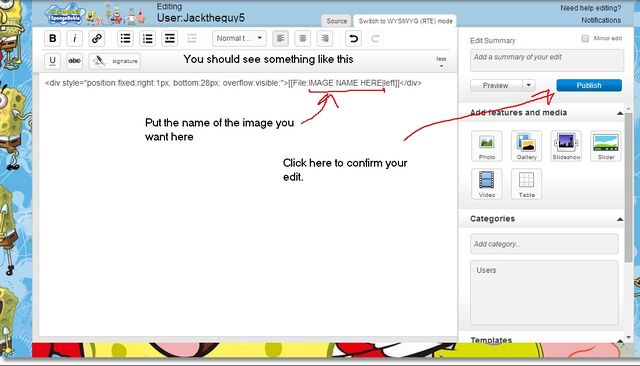Collapse toolbar with less toggle

(441, 61)
